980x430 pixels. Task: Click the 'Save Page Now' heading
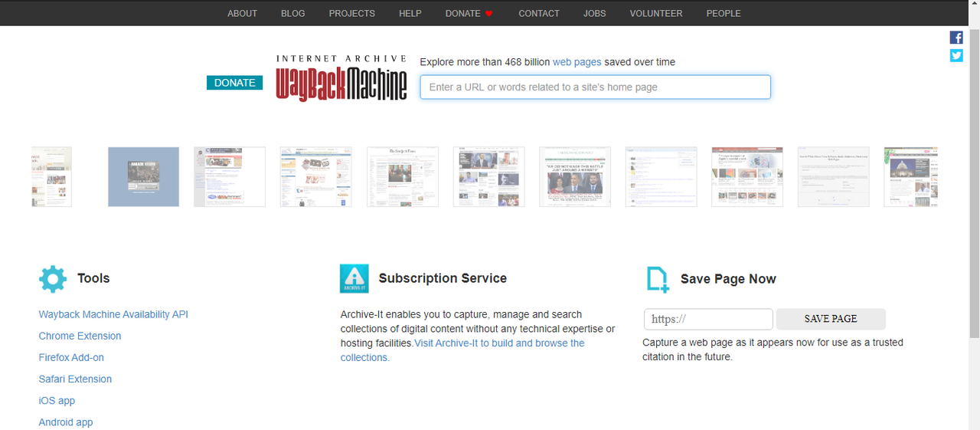(728, 279)
